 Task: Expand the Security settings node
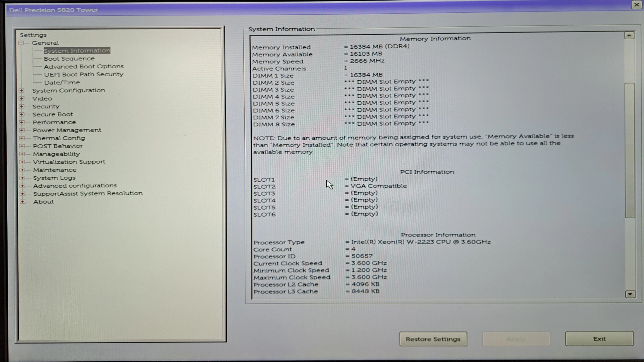pyautogui.click(x=22, y=106)
